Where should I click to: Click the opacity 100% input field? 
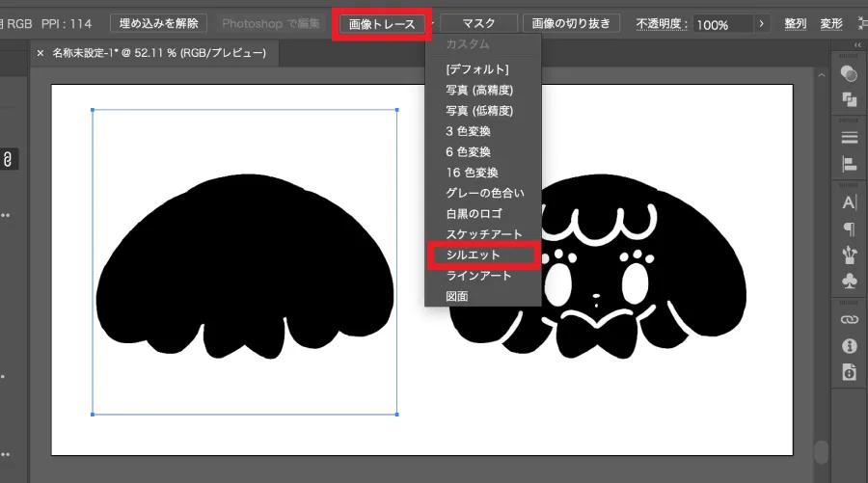[723, 24]
